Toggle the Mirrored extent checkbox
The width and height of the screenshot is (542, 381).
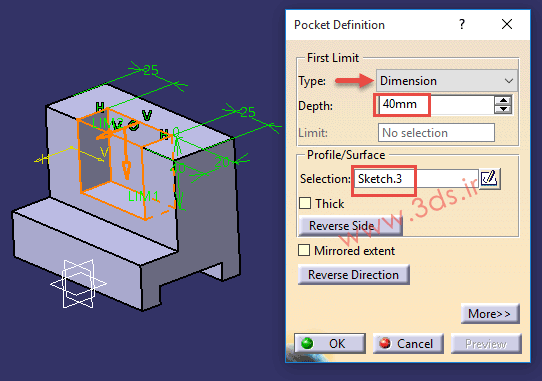pos(304,250)
